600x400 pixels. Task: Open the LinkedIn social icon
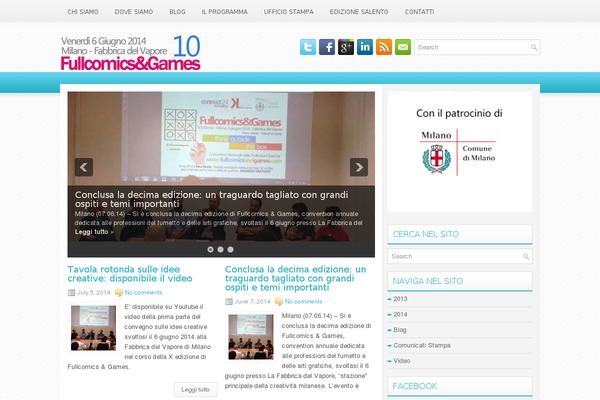coord(365,47)
